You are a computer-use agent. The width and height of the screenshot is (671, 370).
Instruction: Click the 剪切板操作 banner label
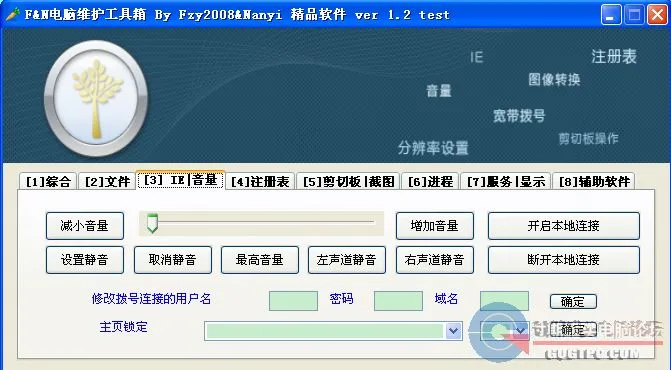(588, 139)
